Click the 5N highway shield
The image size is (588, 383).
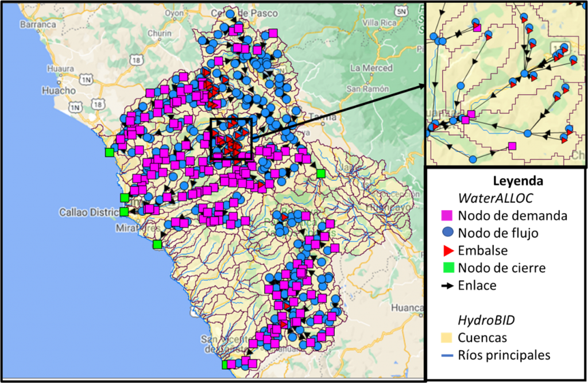401,11
